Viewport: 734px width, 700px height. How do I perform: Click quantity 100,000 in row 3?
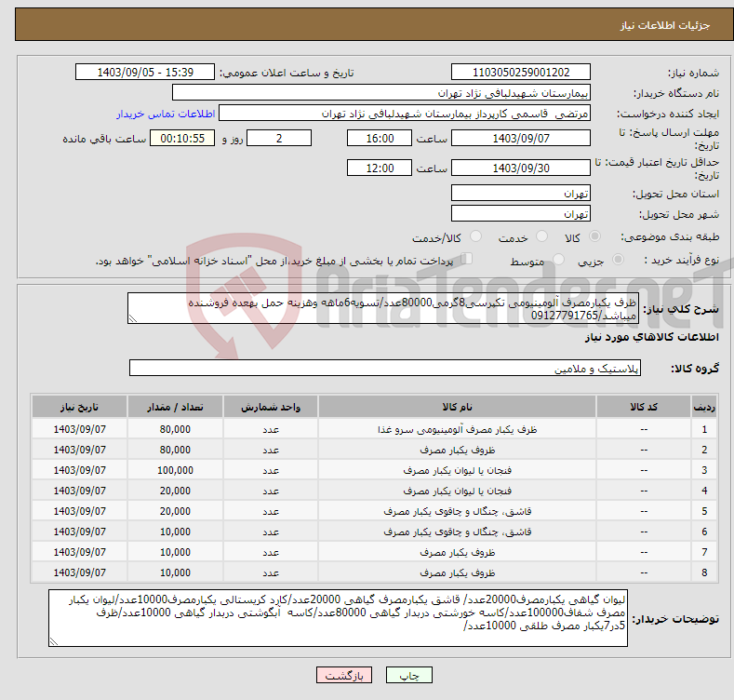[x=175, y=470]
